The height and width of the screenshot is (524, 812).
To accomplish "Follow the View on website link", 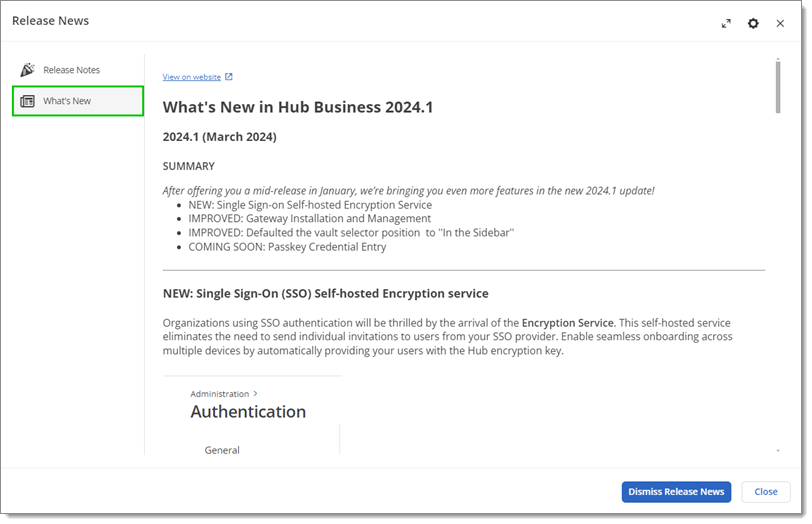I will point(192,77).
